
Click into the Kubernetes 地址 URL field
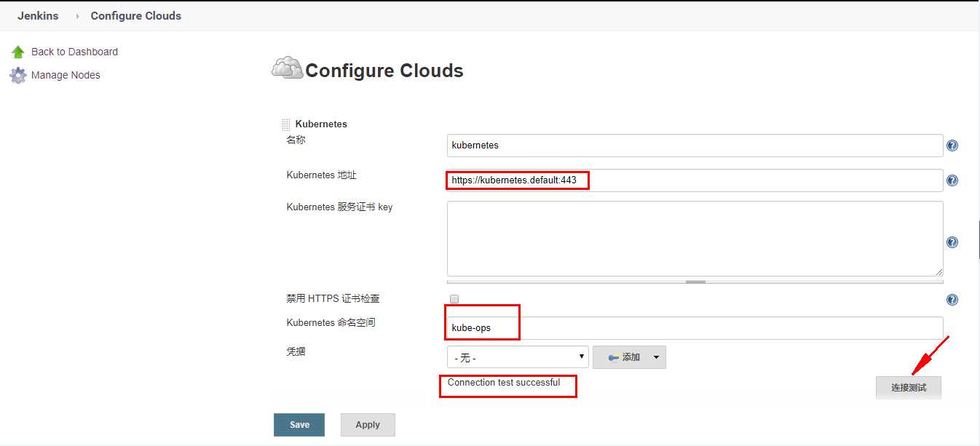tap(695, 180)
